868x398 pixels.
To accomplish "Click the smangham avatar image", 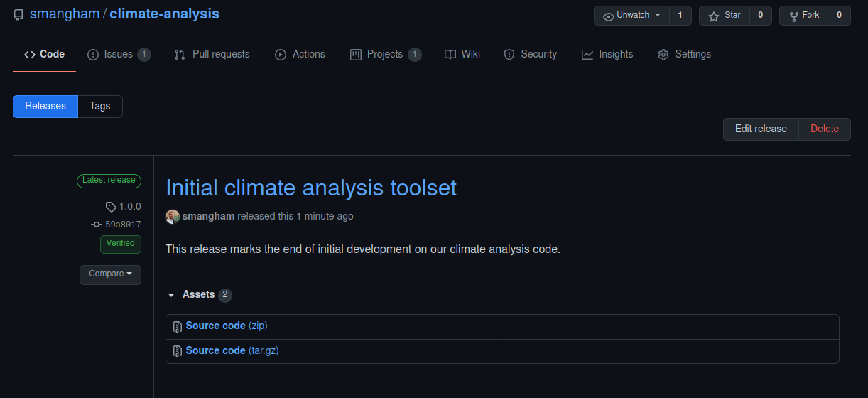I will click(173, 217).
